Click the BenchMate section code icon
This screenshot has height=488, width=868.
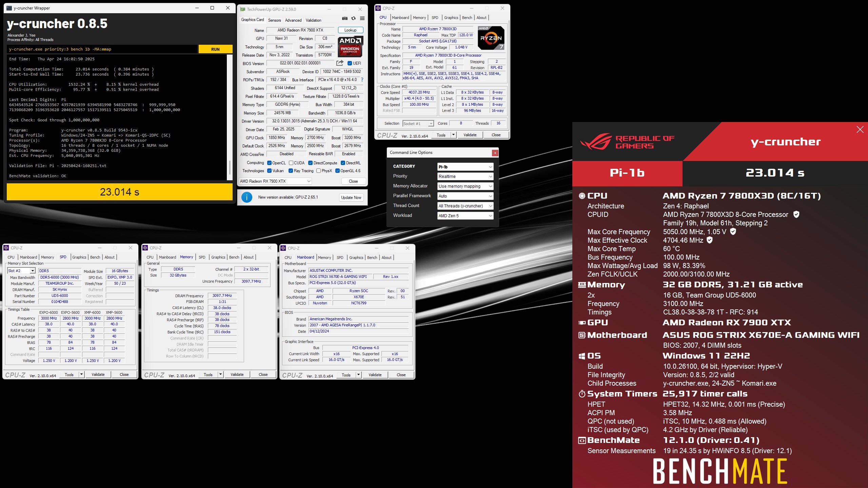pos(582,441)
